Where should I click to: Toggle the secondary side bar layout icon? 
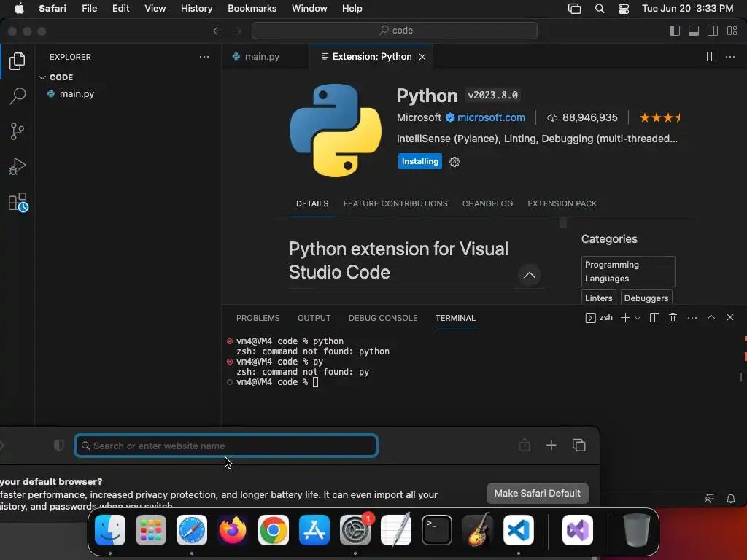pyautogui.click(x=713, y=31)
